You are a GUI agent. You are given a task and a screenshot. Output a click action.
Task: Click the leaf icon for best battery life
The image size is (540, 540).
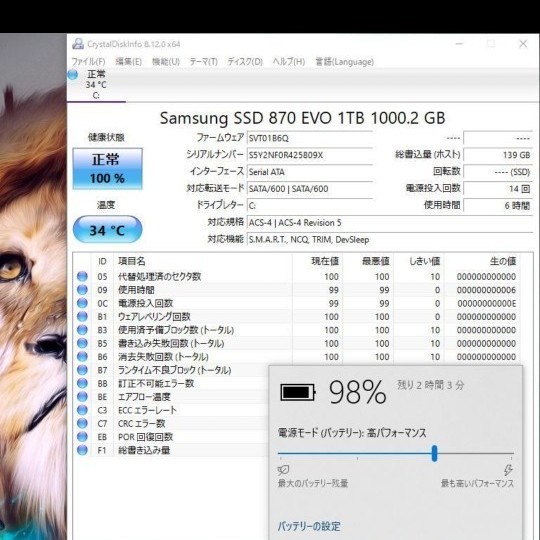(x=283, y=469)
